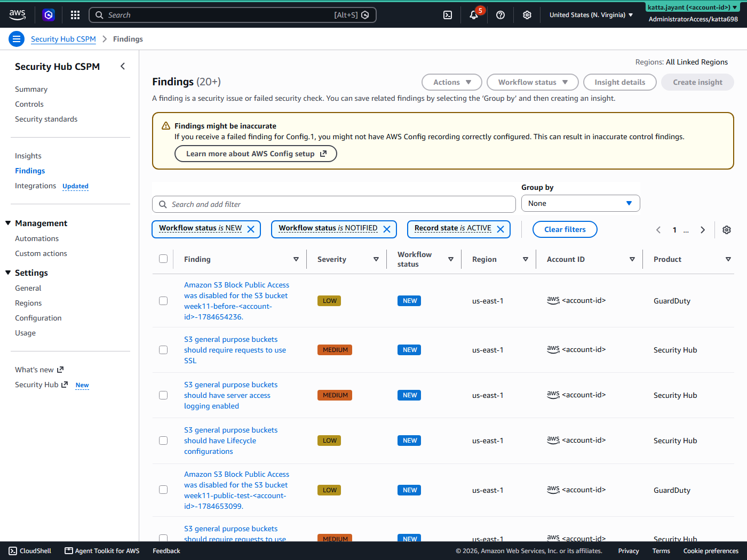747x560 pixels.
Task: Remove the Workflow status is NOTIFIED filter
Action: (387, 229)
